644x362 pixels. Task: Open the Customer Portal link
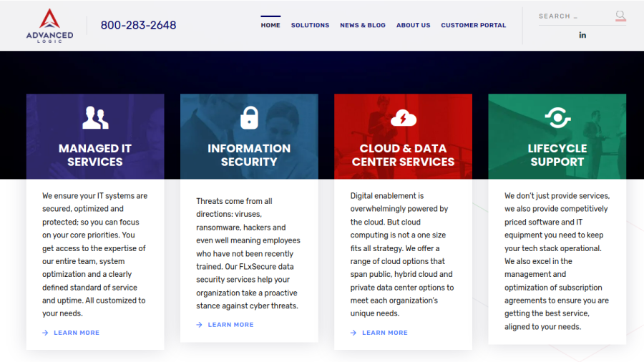tap(474, 25)
